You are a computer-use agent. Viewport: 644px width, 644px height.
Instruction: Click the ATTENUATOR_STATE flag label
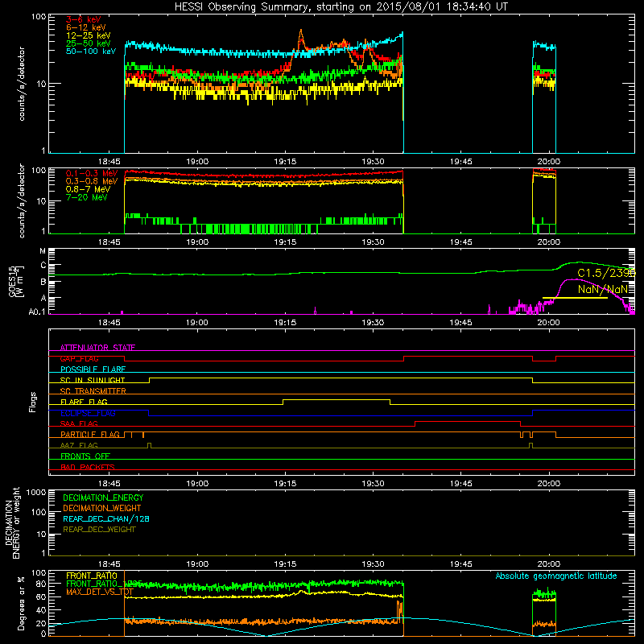[97, 348]
